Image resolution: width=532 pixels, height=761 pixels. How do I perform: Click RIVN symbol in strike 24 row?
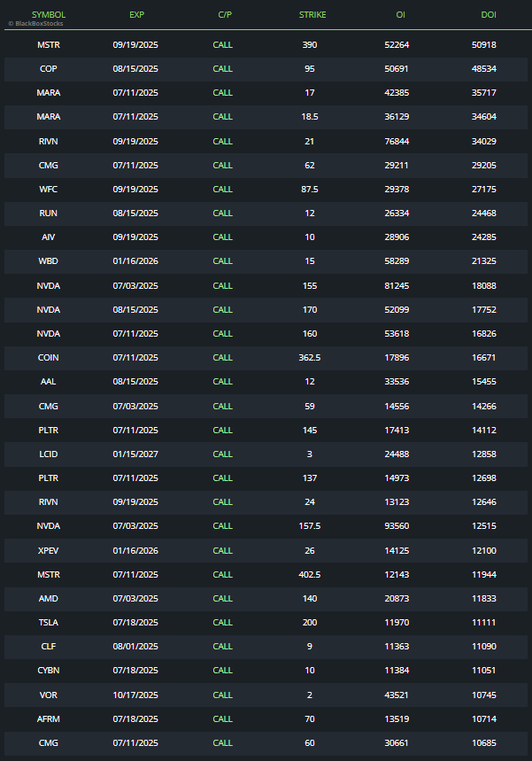point(49,501)
